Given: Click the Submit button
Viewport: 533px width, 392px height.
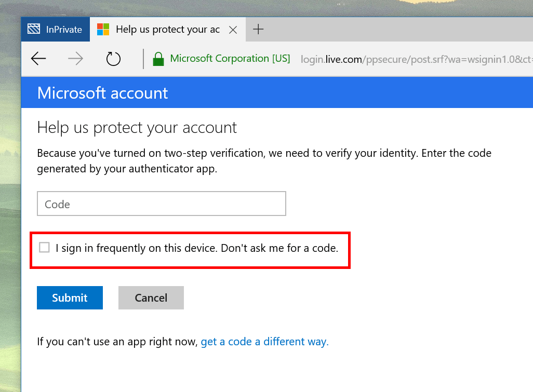Looking at the screenshot, I should [70, 298].
